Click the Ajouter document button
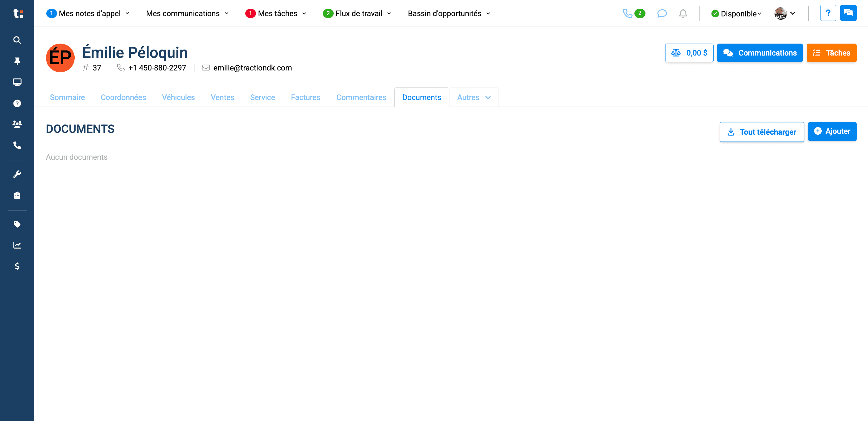 coord(832,131)
